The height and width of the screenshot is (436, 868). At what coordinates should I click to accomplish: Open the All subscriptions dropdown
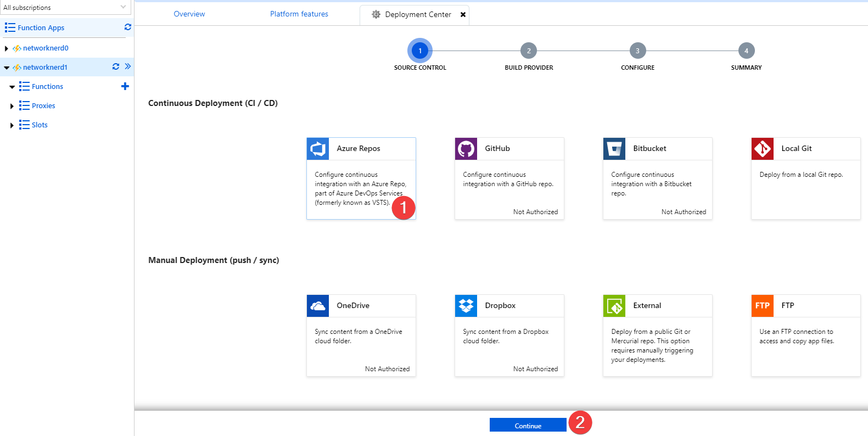coord(65,7)
